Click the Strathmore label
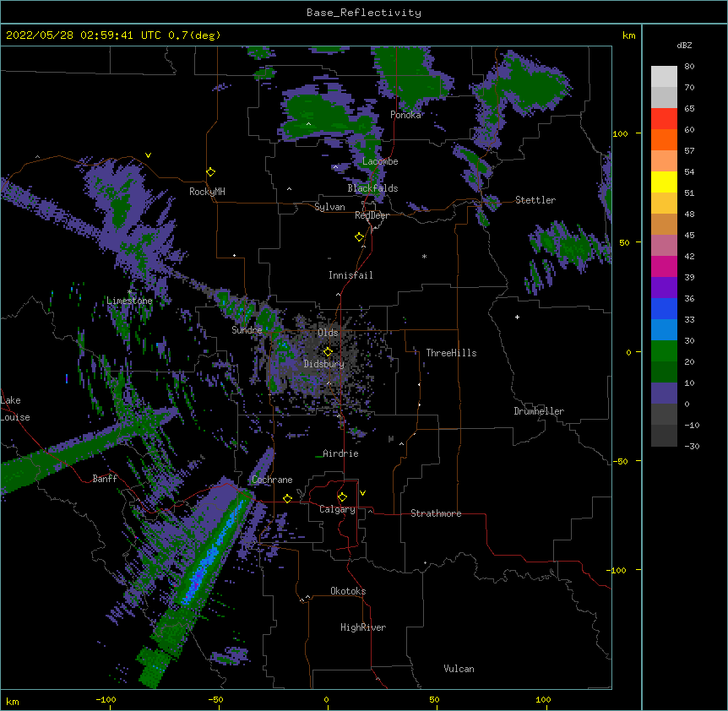 436,513
